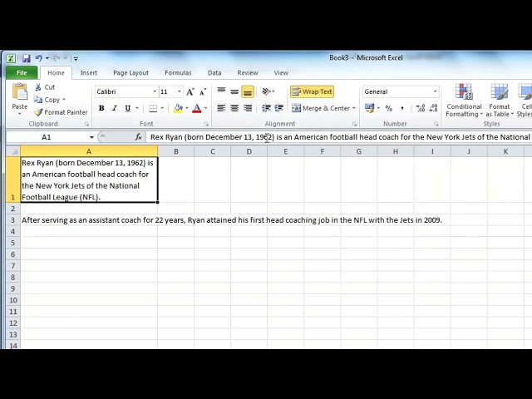Increase font size with the large A
This screenshot has height=399, width=532.
190,91
